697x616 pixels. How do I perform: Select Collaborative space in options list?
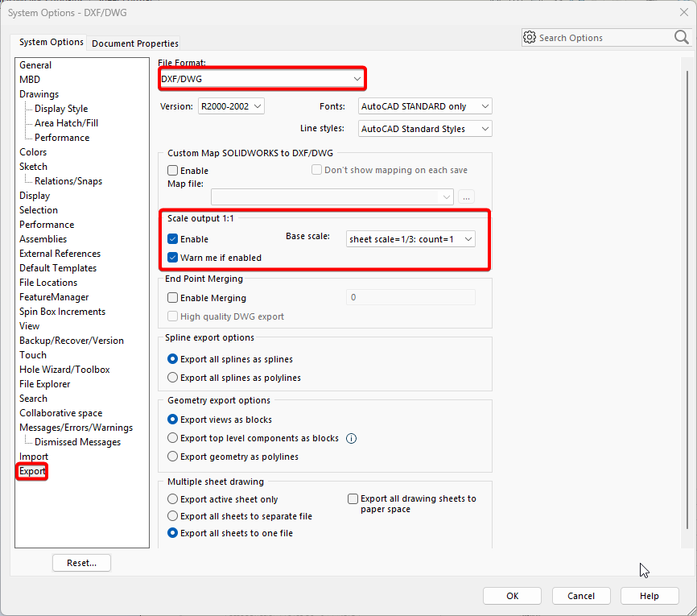tap(61, 413)
